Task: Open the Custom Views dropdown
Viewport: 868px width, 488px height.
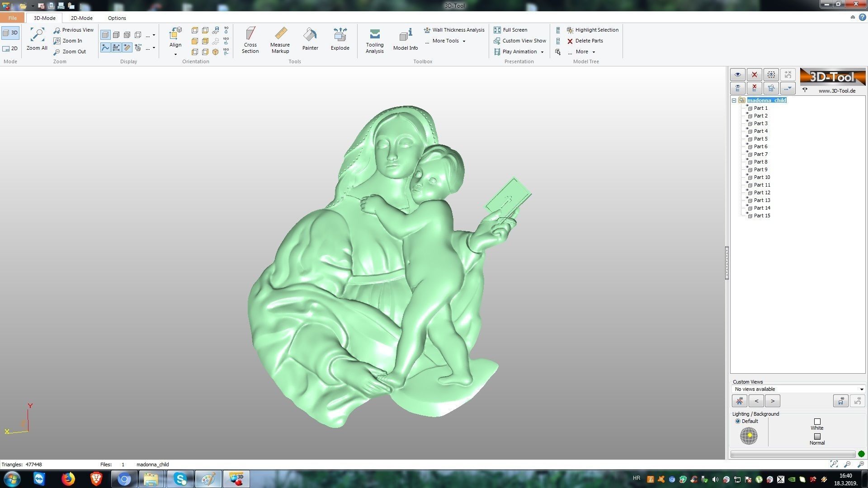Action: pos(798,389)
